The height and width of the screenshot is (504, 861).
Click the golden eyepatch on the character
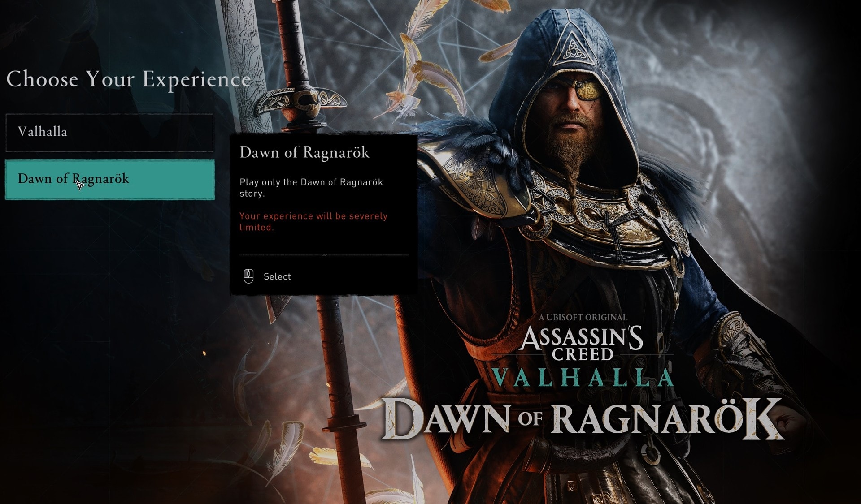588,90
